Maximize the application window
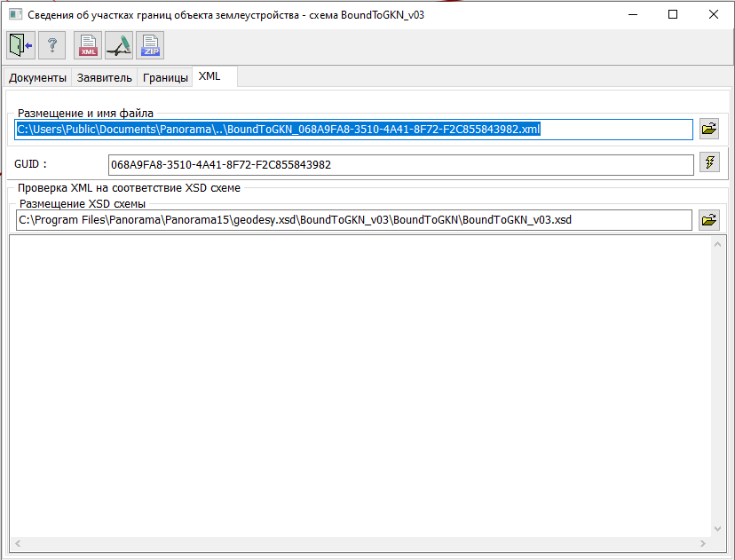 tap(673, 14)
